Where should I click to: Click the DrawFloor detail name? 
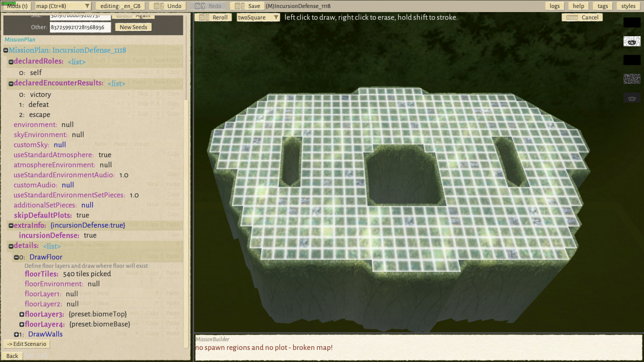(x=46, y=257)
